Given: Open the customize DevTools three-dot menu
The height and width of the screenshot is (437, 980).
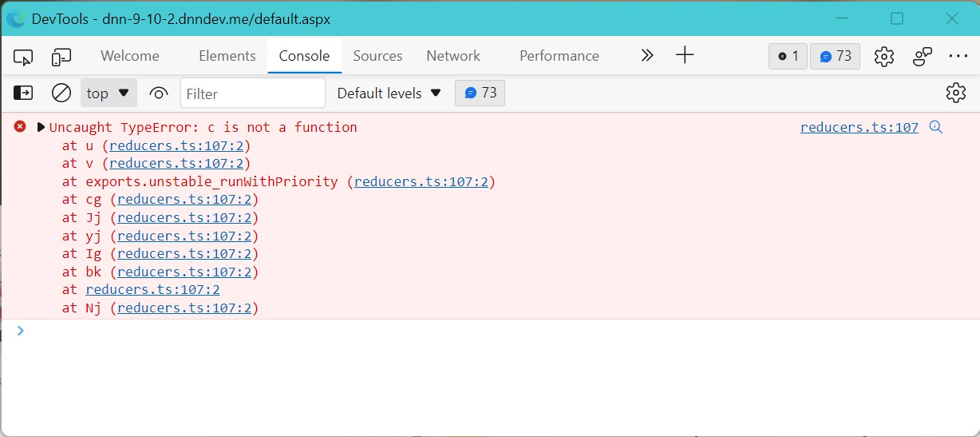Looking at the screenshot, I should pyautogui.click(x=958, y=56).
